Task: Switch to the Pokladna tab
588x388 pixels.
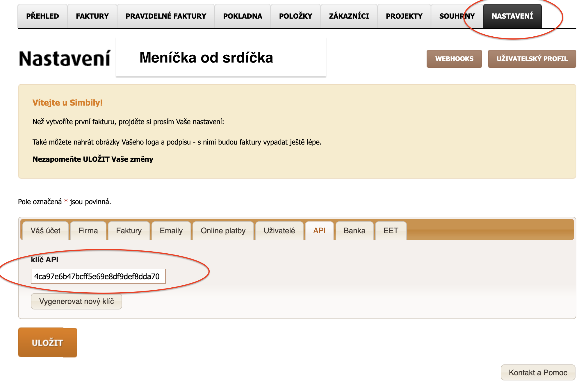Action: click(243, 16)
